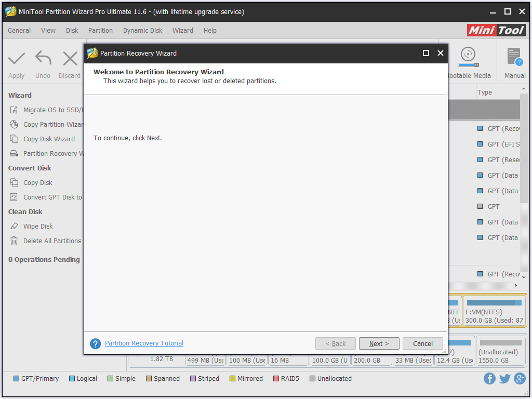The width and height of the screenshot is (532, 399).
Task: Select the 12.4 GB partition block
Action: (x=454, y=351)
